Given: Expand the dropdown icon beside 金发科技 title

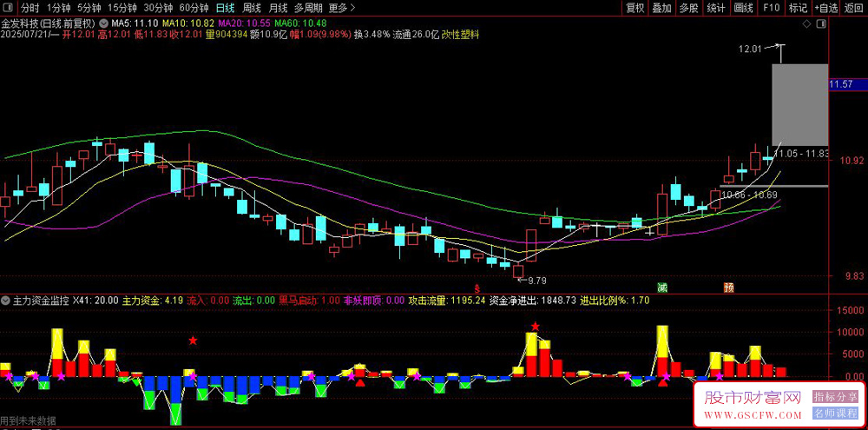Looking at the screenshot, I should [103, 23].
